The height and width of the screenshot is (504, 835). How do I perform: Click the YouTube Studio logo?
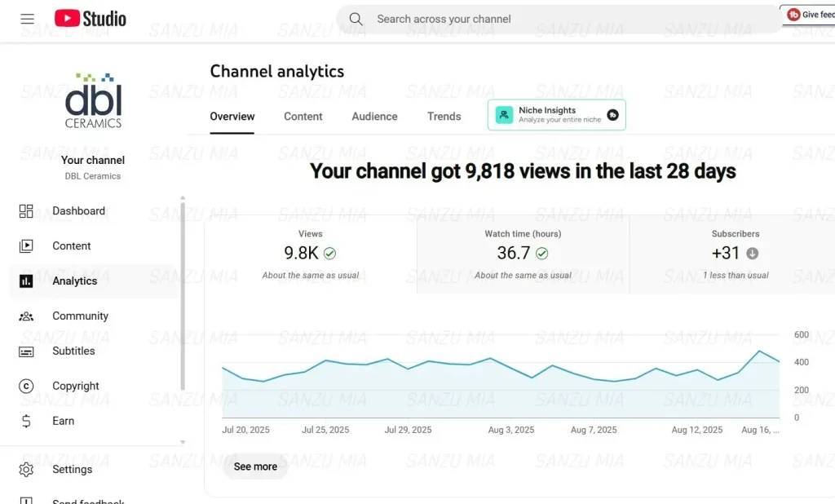pos(90,18)
